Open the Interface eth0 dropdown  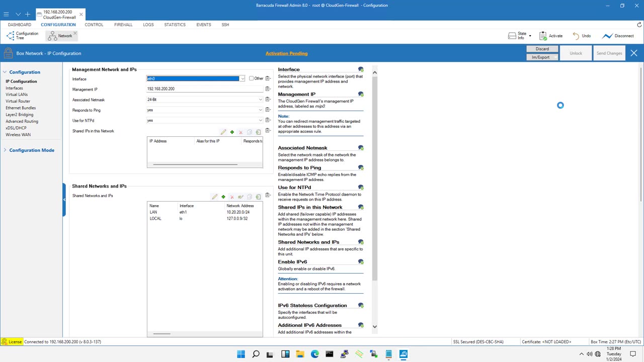[243, 79]
